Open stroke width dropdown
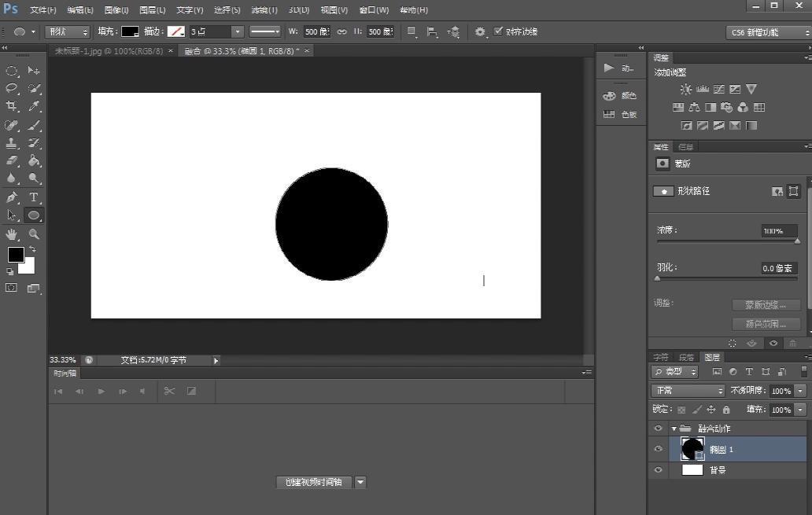This screenshot has height=515, width=812. pyautogui.click(x=237, y=31)
